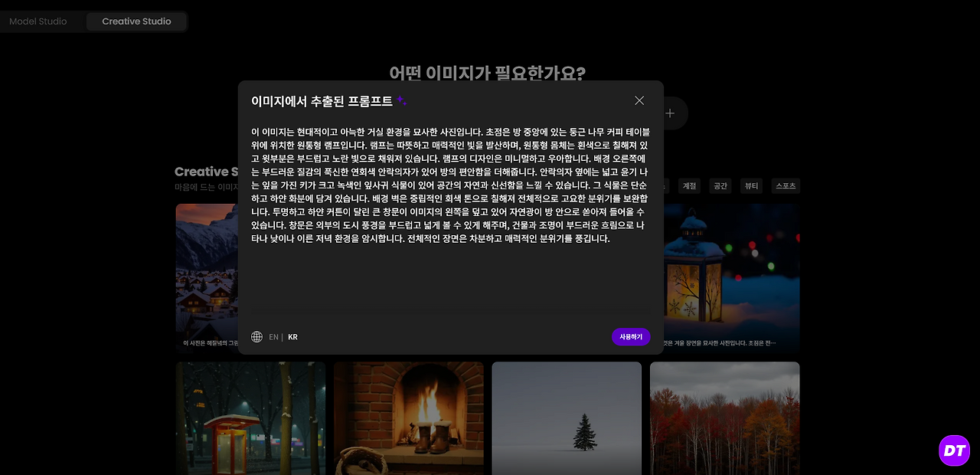Toggle the 계절 category filter
This screenshot has height=475, width=980.
(x=688, y=185)
